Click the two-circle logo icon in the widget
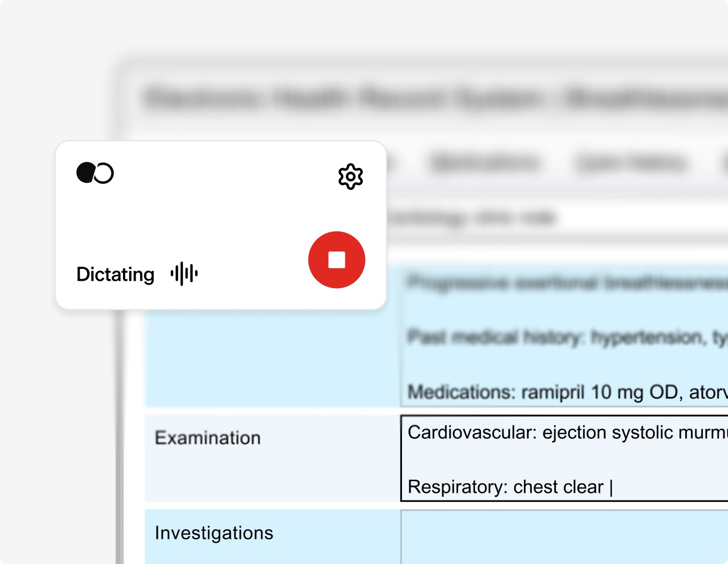The image size is (728, 564). [95, 173]
